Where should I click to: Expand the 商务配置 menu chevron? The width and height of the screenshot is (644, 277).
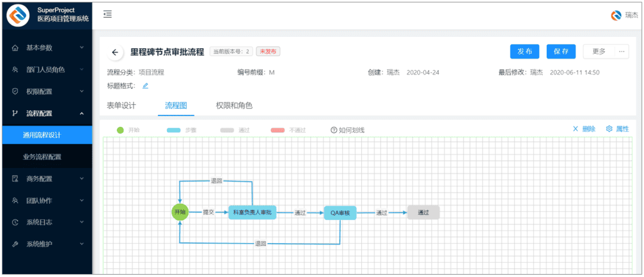click(x=82, y=179)
